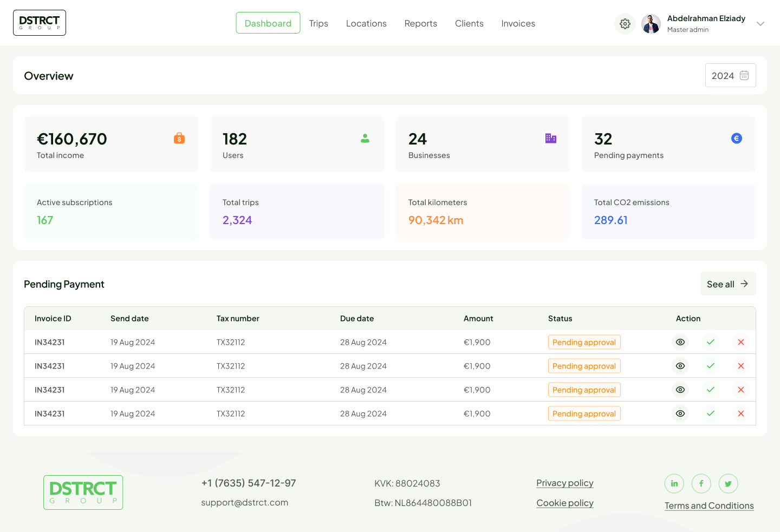Click the eye icon on first invoice
Image resolution: width=780 pixels, height=532 pixels.
click(x=680, y=342)
